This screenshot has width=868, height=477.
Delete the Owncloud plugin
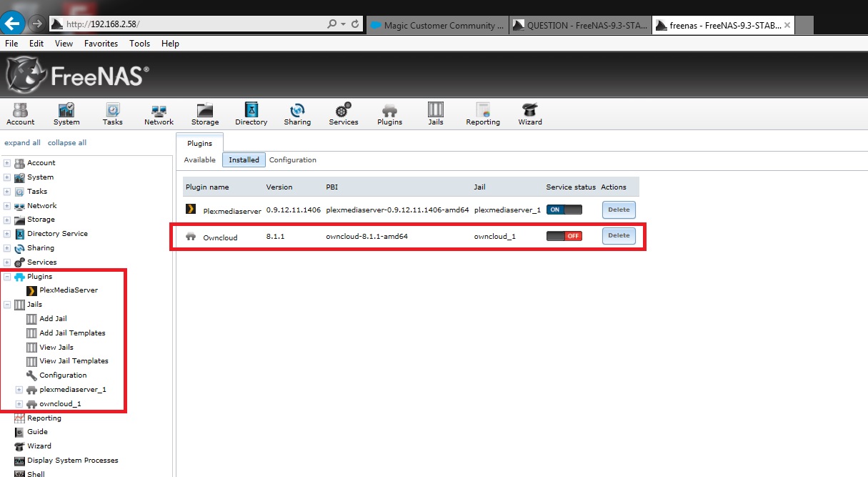coord(619,235)
